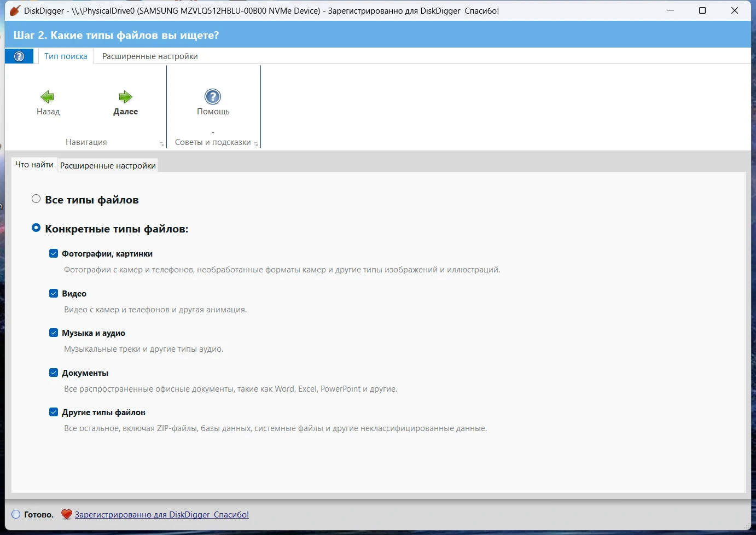Viewport: 756px width, 535px height.
Task: Click the blue question mark ribbon button
Action: pyautogui.click(x=19, y=56)
